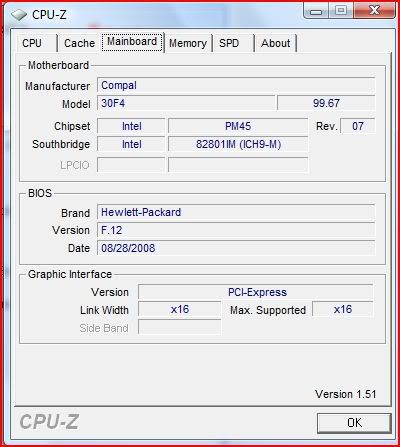400x447 pixels.
Task: Select the 82801IM (ICH9-M) southbridge value
Action: click(238, 144)
